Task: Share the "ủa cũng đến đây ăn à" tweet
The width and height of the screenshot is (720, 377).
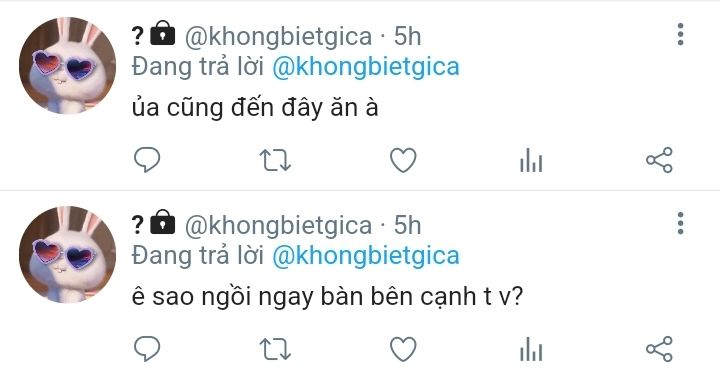Action: 659,160
